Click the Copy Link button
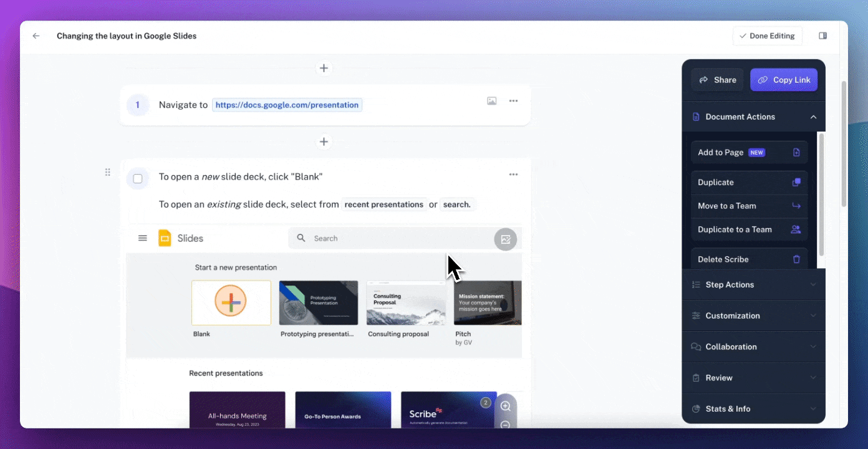868x449 pixels. (784, 80)
